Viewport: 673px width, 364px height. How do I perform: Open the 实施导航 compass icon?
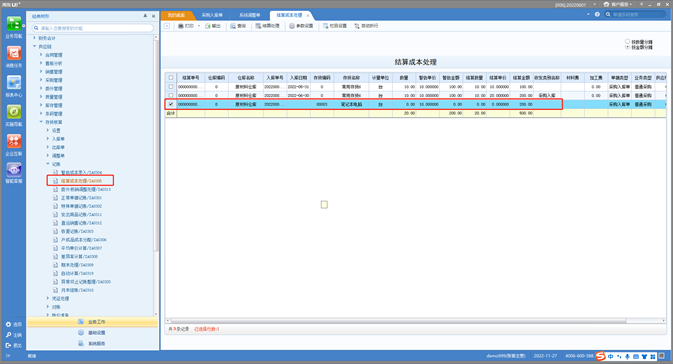click(14, 112)
